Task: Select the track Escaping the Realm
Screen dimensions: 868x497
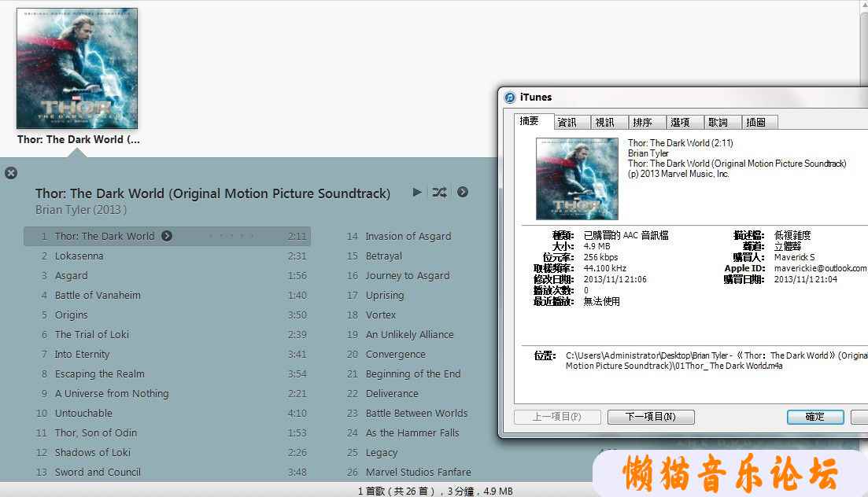Action: pyautogui.click(x=167, y=374)
